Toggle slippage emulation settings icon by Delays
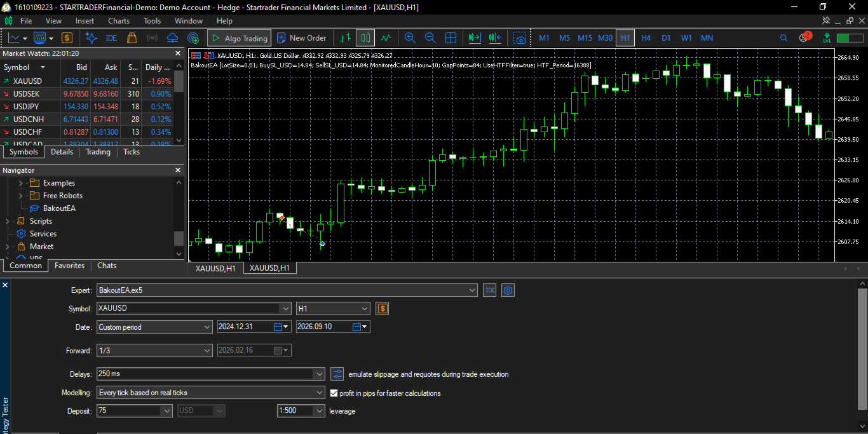Viewport: 868px width, 434px height. click(337, 374)
